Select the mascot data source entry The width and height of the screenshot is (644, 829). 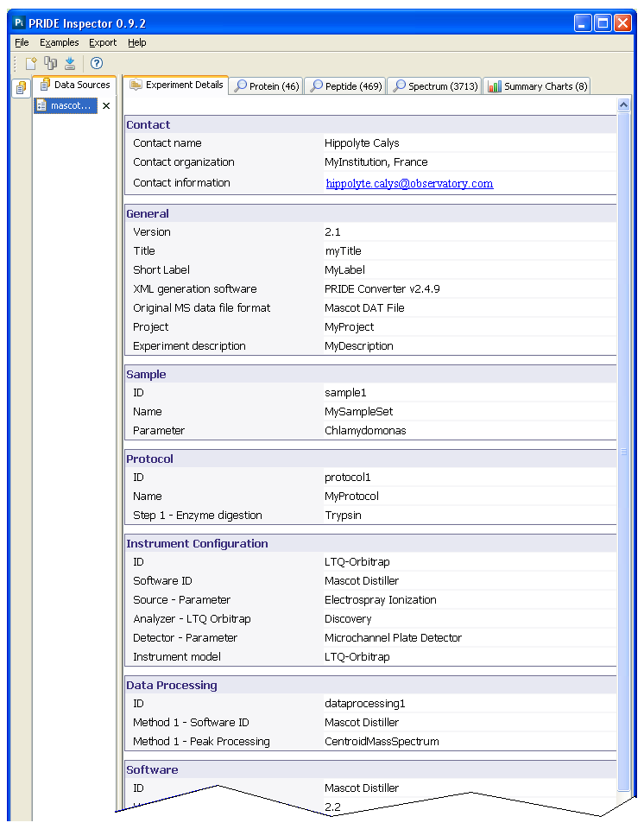[x=66, y=105]
